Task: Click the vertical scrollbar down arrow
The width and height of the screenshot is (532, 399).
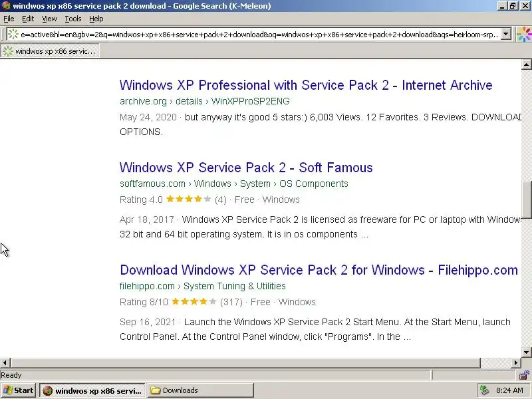Action: coord(526,352)
